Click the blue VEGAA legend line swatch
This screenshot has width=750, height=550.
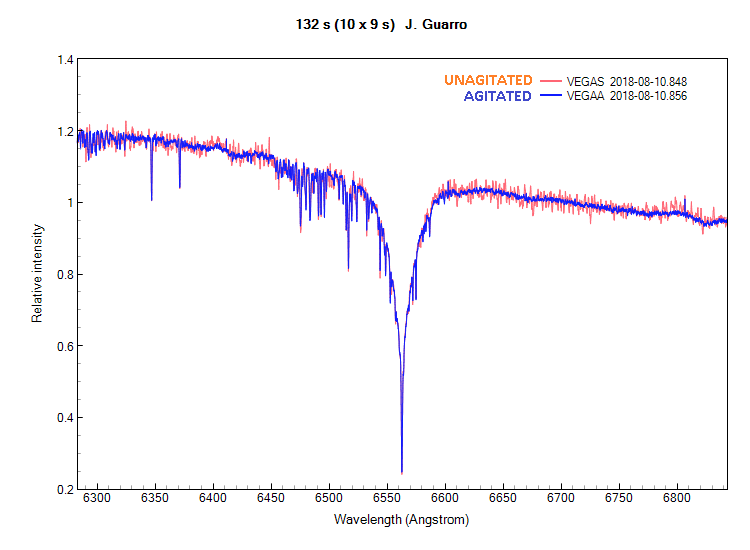551,97
